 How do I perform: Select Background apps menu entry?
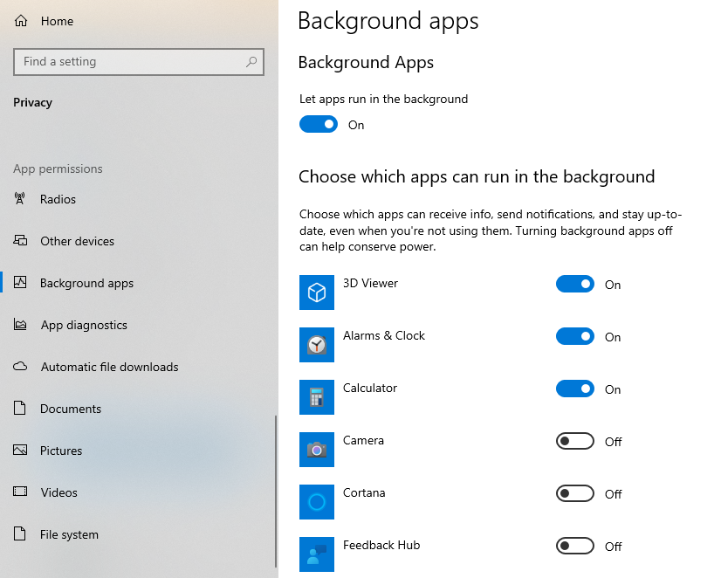pos(140,283)
